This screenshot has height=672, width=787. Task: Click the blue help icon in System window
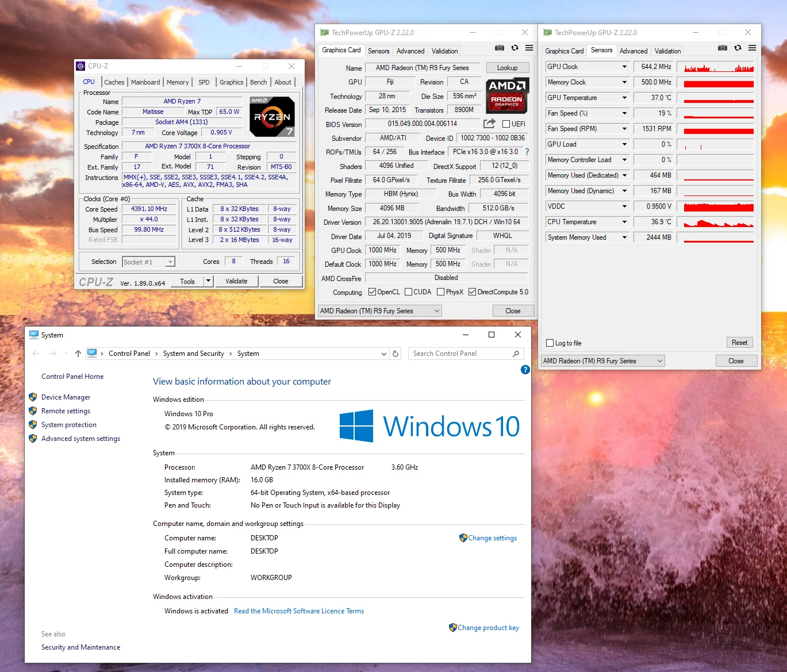[525, 370]
